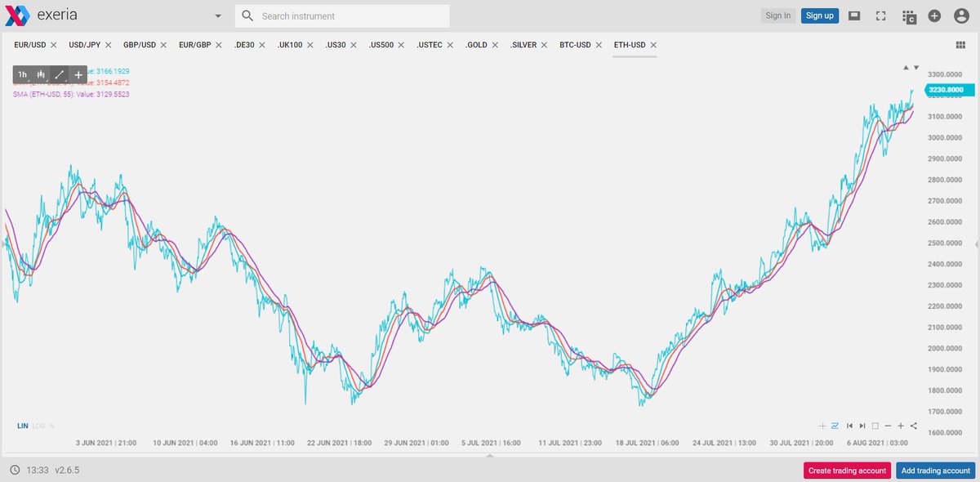Screen dimensions: 980x482
Task: Click the add circle plus icon in header
Action: (935, 16)
